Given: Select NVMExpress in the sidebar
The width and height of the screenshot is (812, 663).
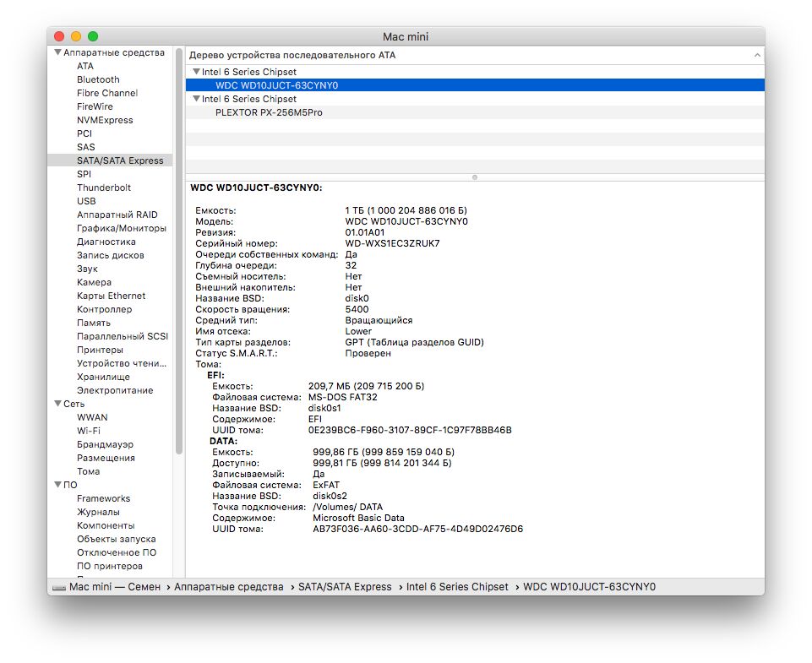Looking at the screenshot, I should pos(105,120).
